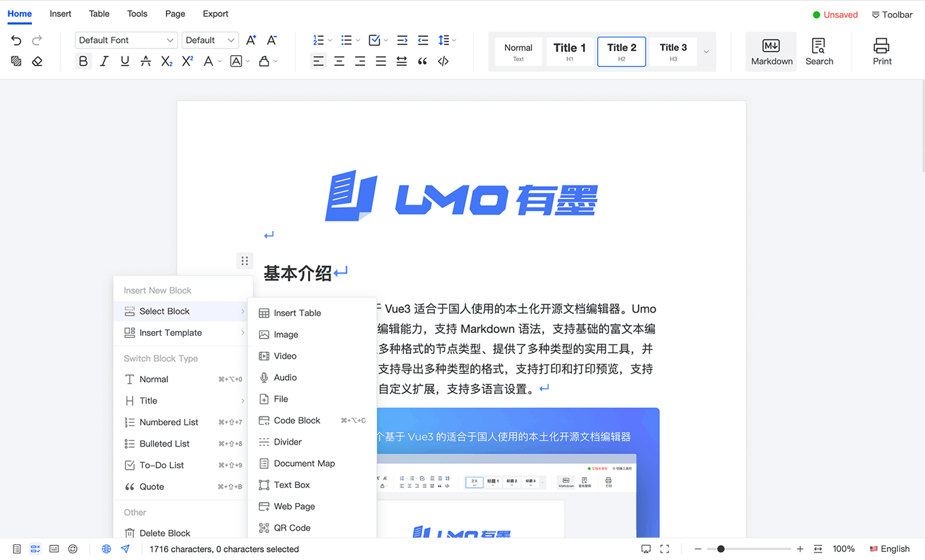Choose Insert Table from the submenu

click(x=297, y=313)
